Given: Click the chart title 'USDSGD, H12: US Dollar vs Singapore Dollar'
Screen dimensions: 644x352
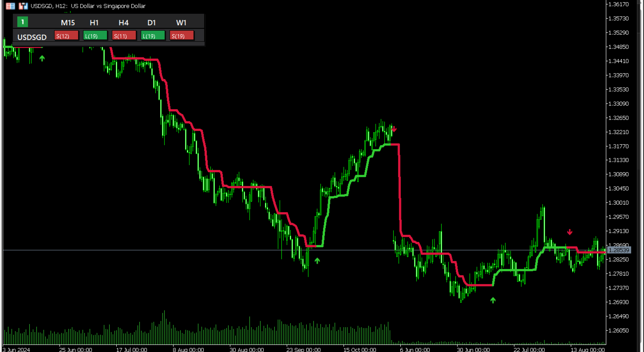Looking at the screenshot, I should (88, 6).
